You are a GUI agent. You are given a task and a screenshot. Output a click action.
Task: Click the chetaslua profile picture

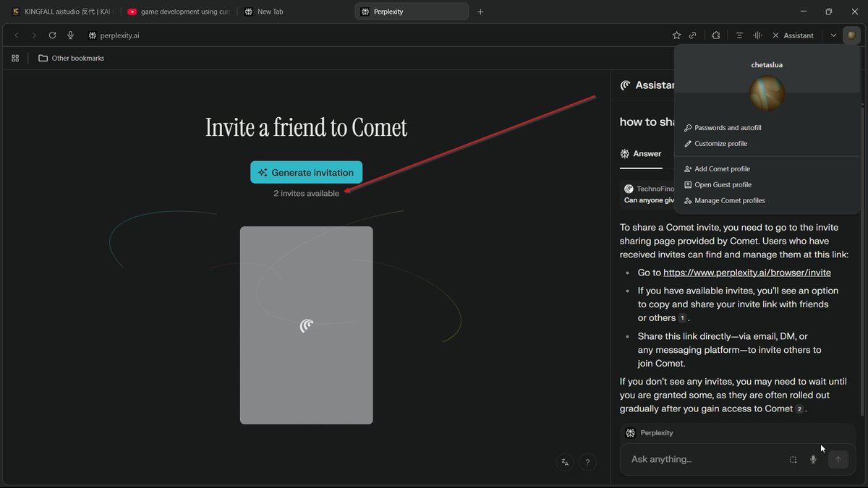(x=767, y=93)
